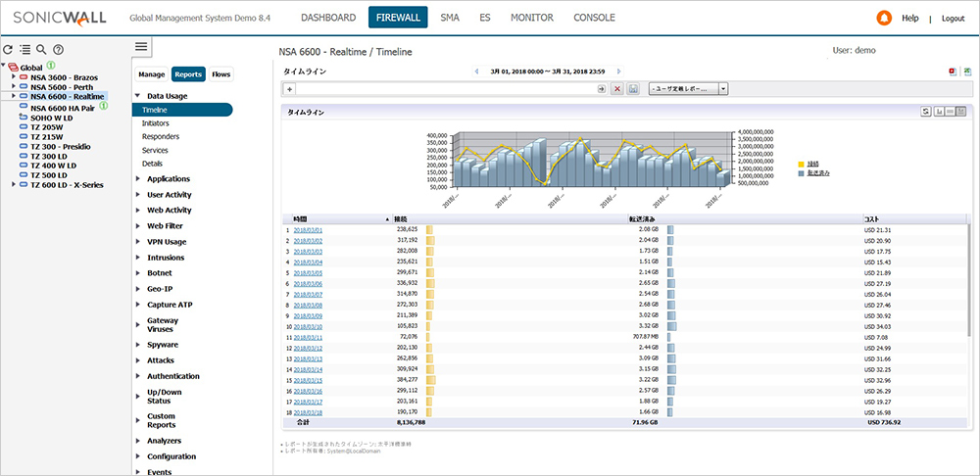Click the red NSA 3600 device icon
The image size is (980, 476).
pos(24,76)
